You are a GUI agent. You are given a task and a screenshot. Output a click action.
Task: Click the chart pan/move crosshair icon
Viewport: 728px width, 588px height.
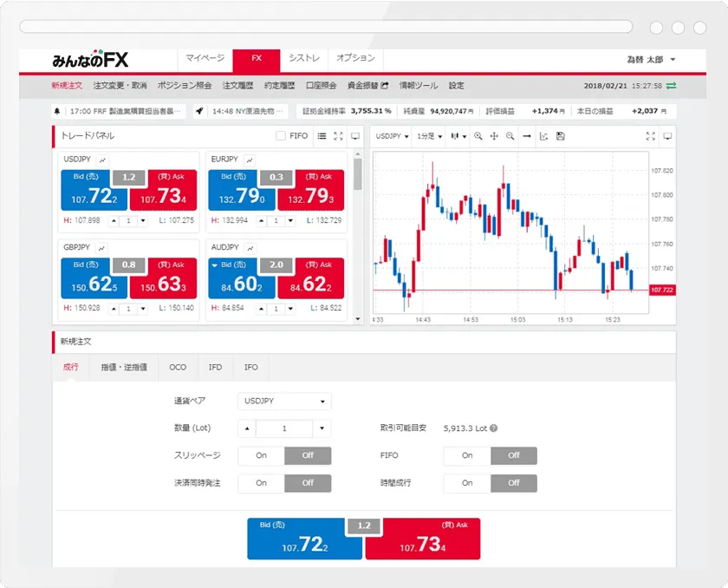click(494, 136)
